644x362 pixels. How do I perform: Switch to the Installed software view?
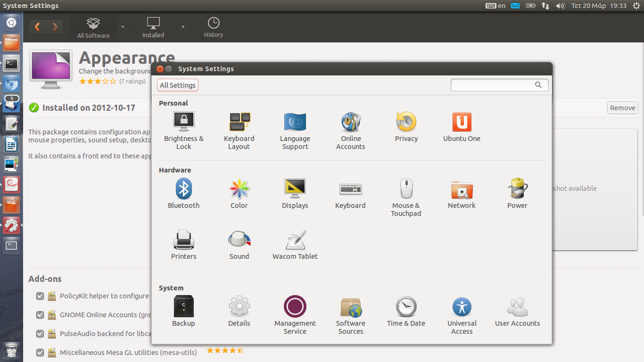click(x=153, y=27)
